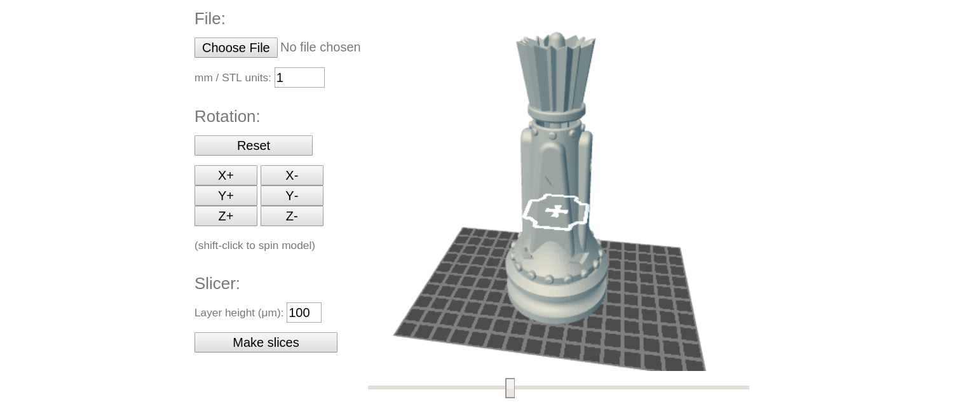The height and width of the screenshot is (411, 980).
Task: Click inside the mm / STL units field
Action: point(299,77)
